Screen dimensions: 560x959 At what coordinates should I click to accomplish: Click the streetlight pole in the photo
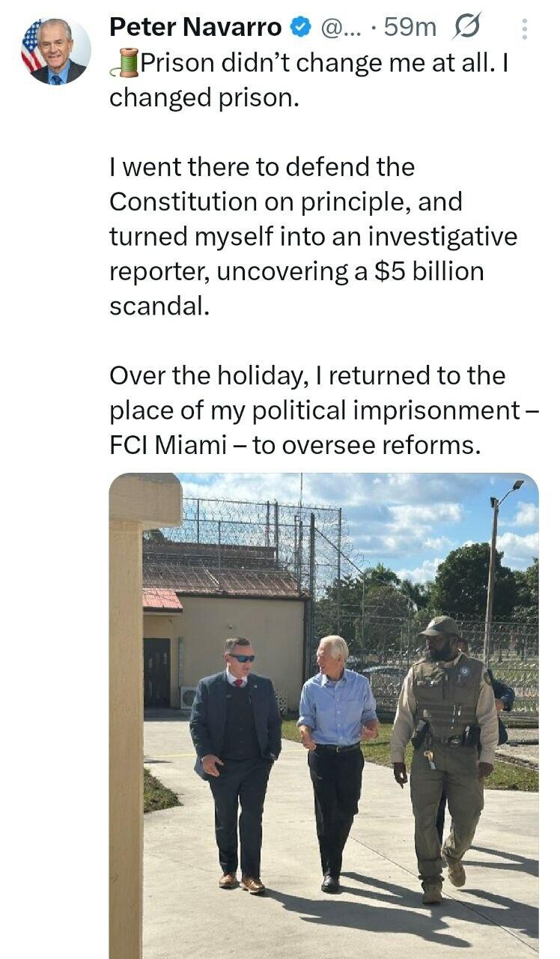point(493,569)
